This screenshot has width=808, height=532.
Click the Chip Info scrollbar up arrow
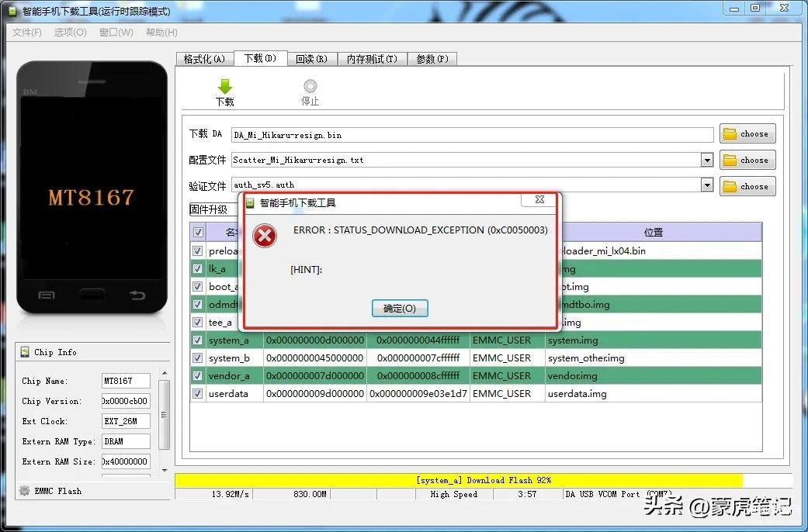pos(165,373)
